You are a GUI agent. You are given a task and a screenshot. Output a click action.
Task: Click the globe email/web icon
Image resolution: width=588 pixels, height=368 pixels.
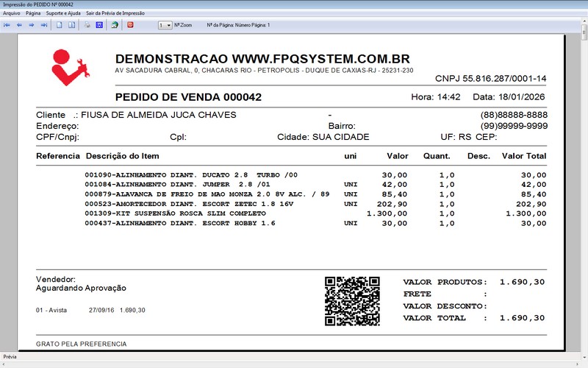click(115, 25)
